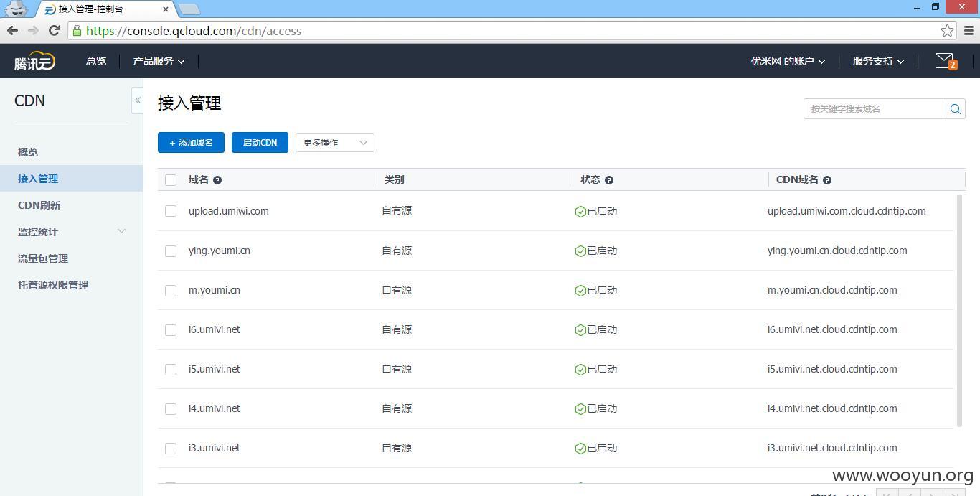
Task: Open the upload.umiwi.com domain link
Action: [x=229, y=211]
